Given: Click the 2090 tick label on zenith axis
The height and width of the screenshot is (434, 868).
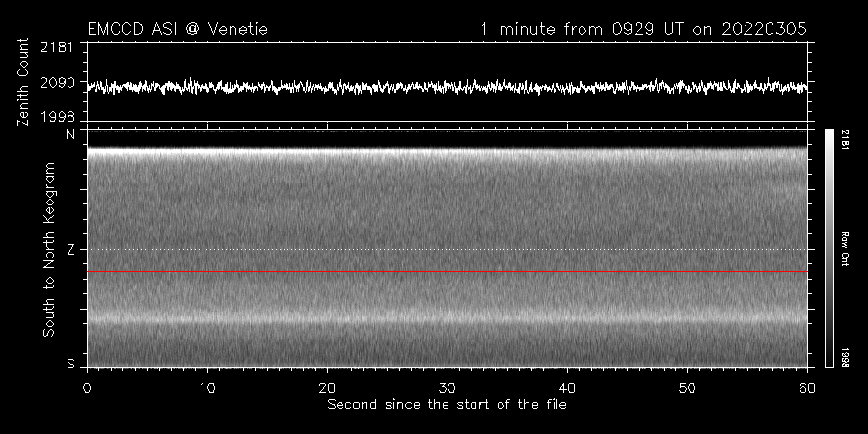Looking at the screenshot, I should tap(58, 83).
